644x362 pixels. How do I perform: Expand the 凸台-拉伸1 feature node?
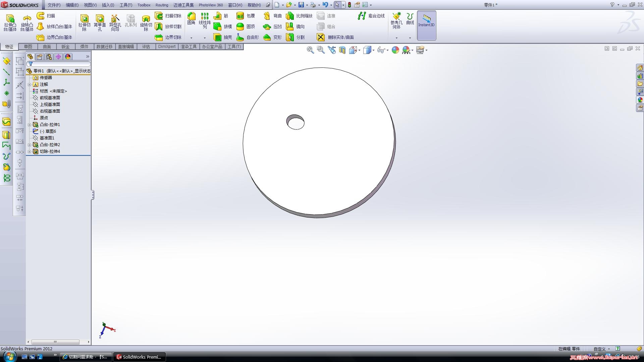[x=30, y=125]
